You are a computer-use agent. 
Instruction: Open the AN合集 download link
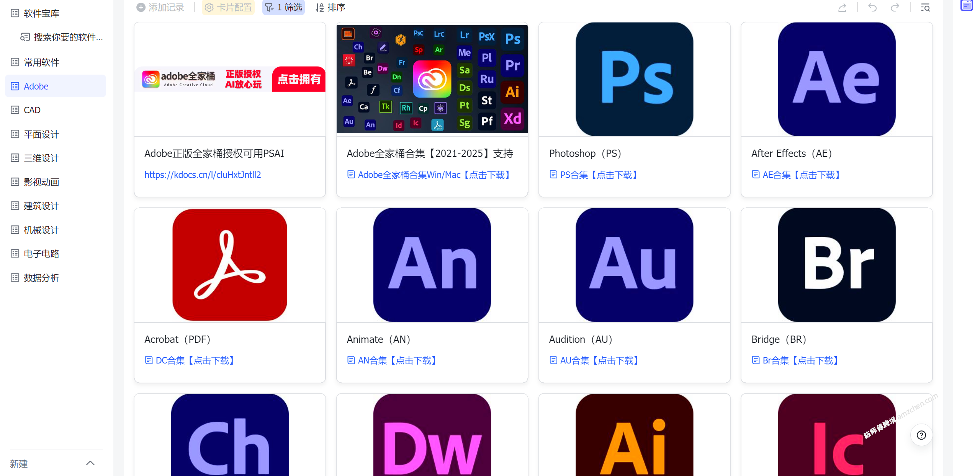[393, 360]
